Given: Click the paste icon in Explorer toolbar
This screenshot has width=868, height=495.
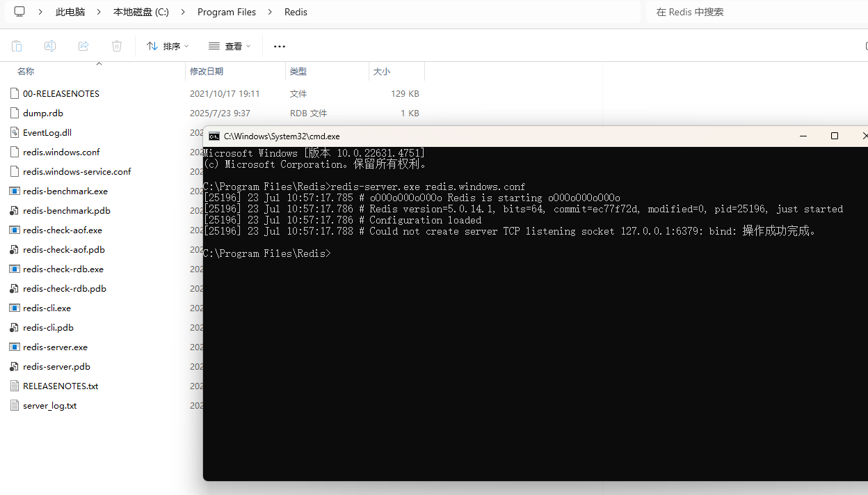Looking at the screenshot, I should 17,46.
